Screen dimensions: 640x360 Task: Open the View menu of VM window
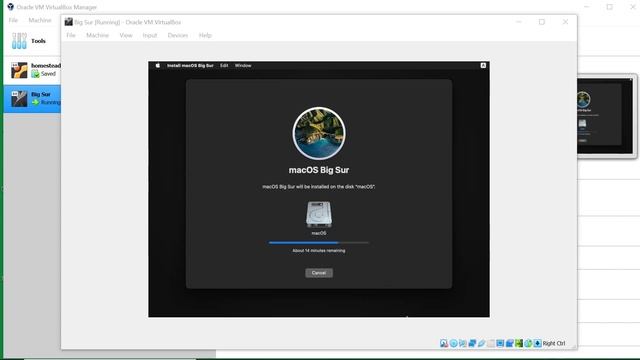(126, 35)
